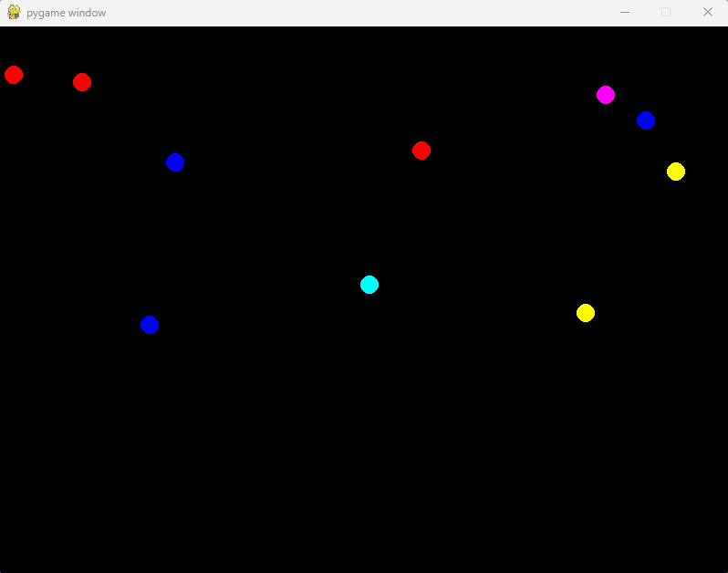This screenshot has width=728, height=573.
Task: Click the cyan ball
Action: click(x=369, y=285)
